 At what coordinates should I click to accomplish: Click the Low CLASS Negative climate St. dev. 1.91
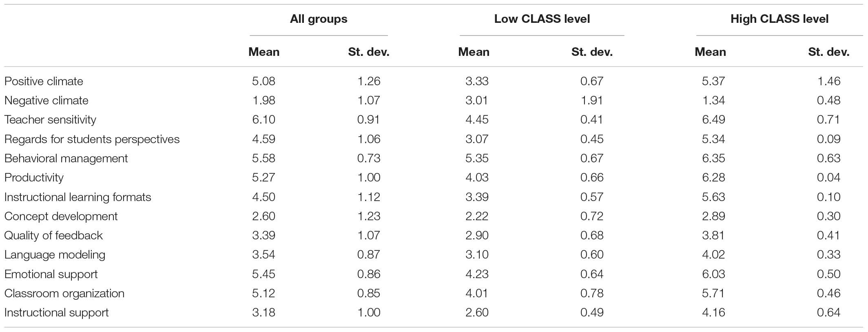tap(592, 100)
